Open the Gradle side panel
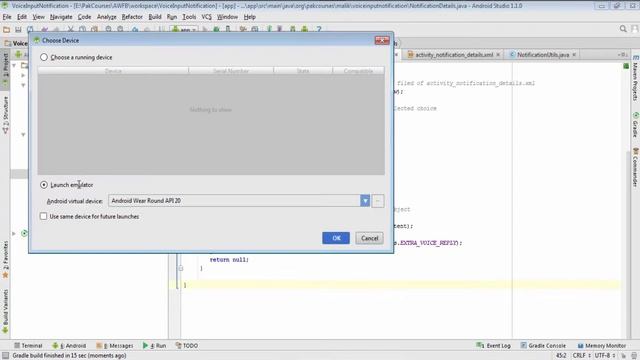Image resolution: width=640 pixels, height=360 pixels. 636,124
